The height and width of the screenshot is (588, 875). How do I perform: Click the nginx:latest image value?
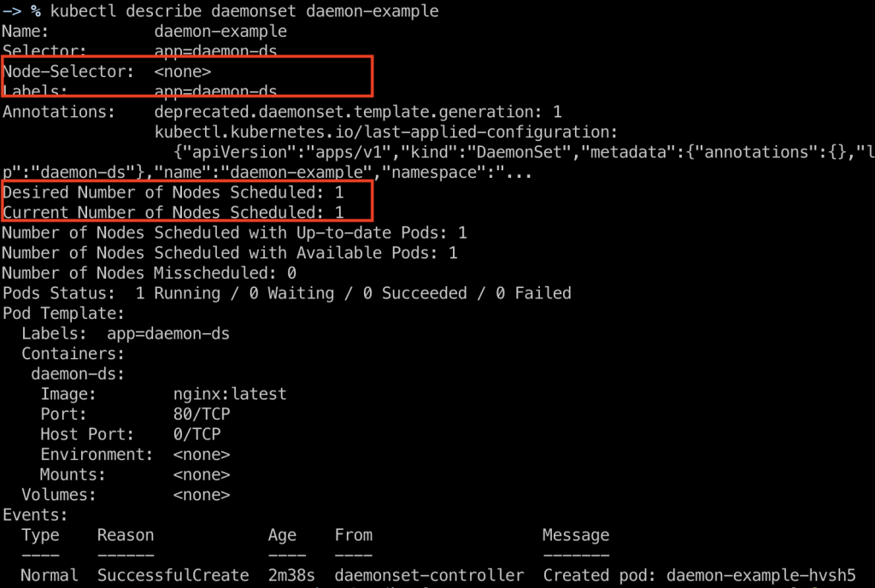pos(229,394)
